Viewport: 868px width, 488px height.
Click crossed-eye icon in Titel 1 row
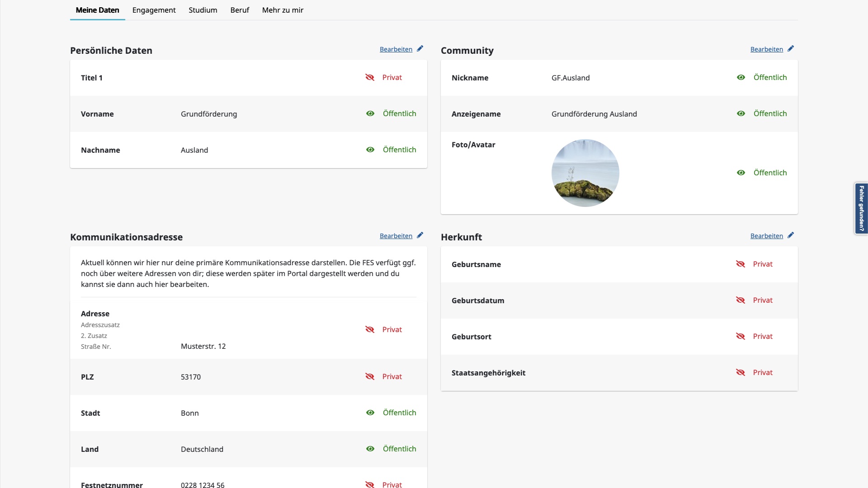click(370, 77)
